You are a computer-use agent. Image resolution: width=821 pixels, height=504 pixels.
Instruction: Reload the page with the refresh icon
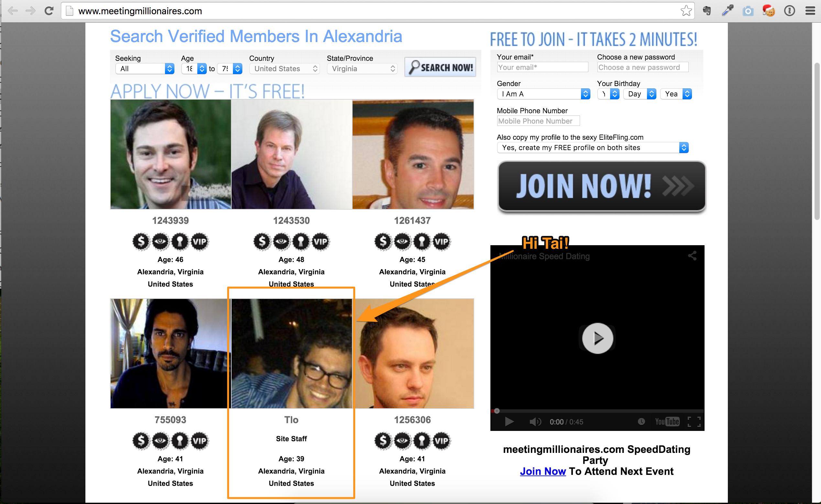49,11
